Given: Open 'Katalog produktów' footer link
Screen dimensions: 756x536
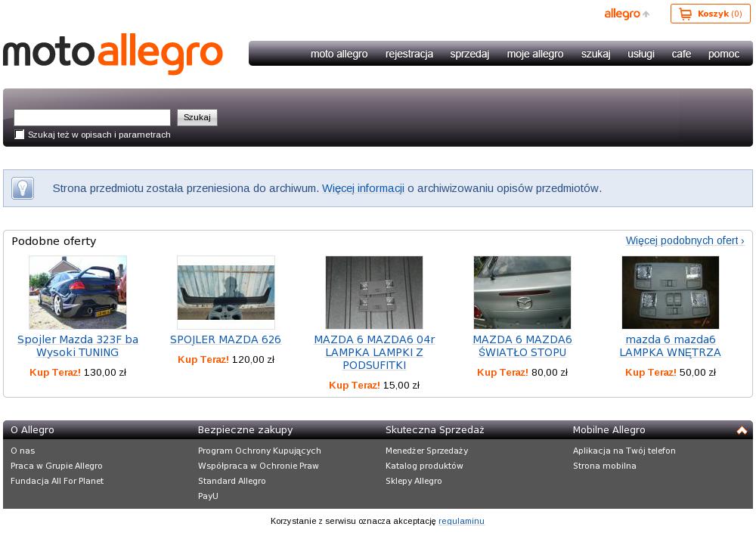Looking at the screenshot, I should 424,466.
